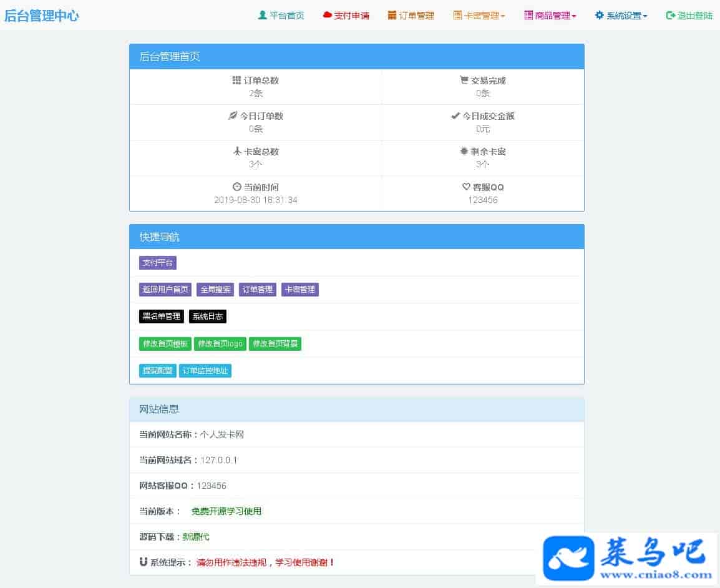
Task: Click the 后台管理中心 brand title
Action: (x=42, y=16)
